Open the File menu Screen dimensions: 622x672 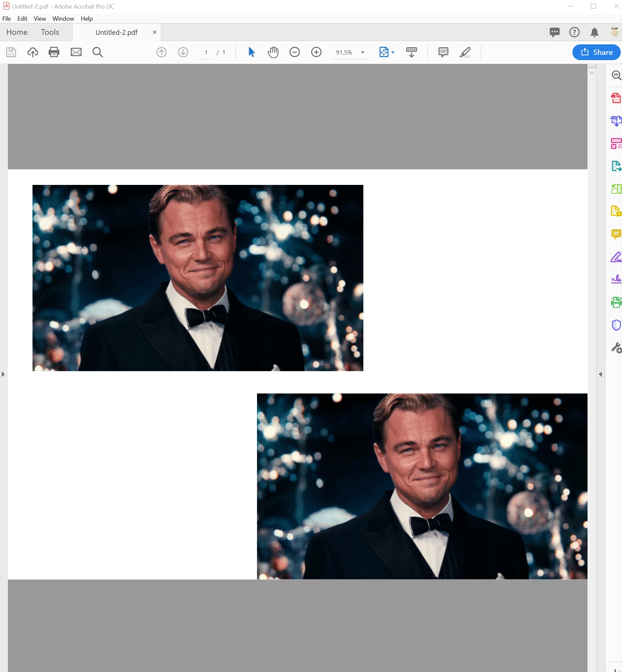click(6, 18)
